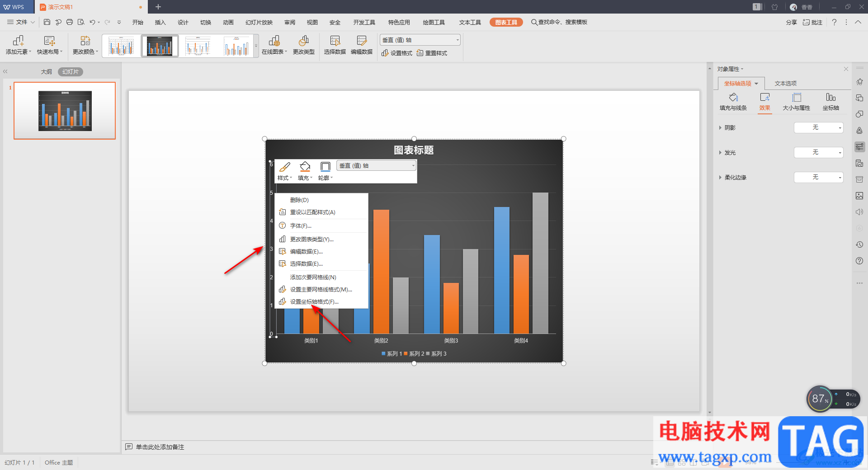Click the Office 主题 status bar label

(x=59, y=462)
